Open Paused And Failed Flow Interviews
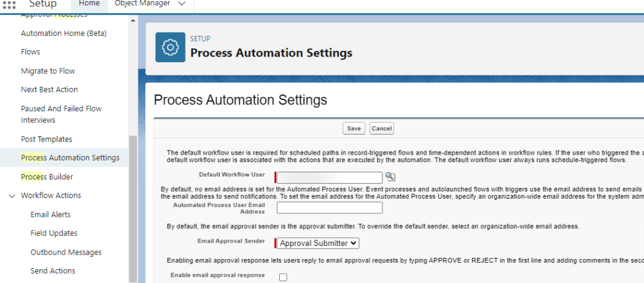The image size is (644, 283). 61,114
